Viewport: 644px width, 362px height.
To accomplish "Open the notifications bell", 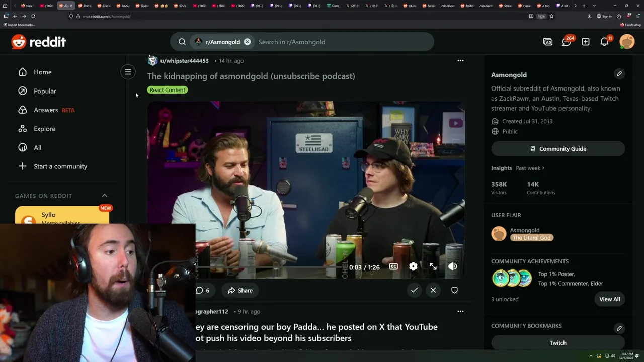I will pos(605,42).
